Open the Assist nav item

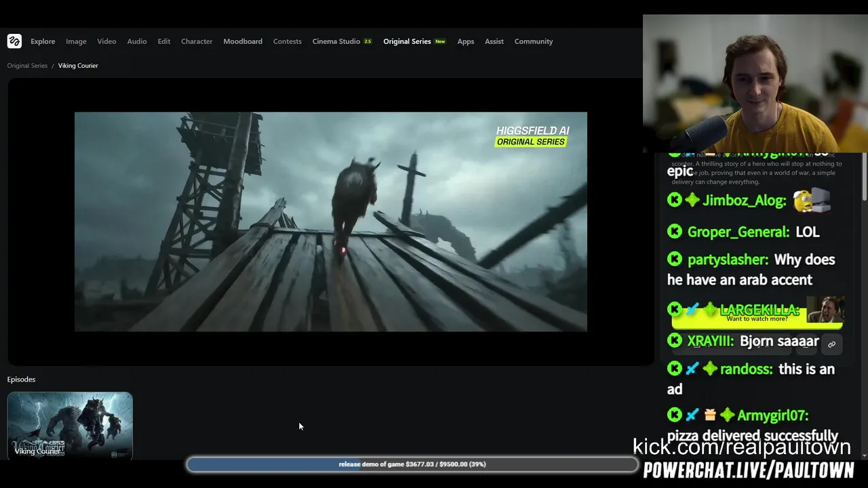494,41
